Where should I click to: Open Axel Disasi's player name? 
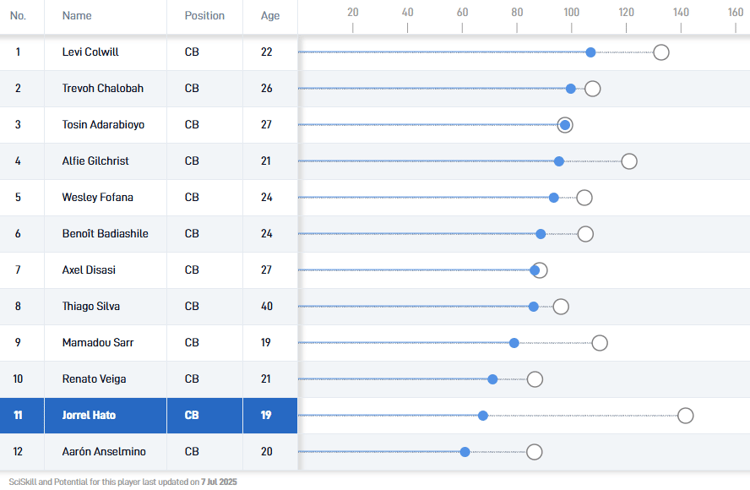coord(87,270)
